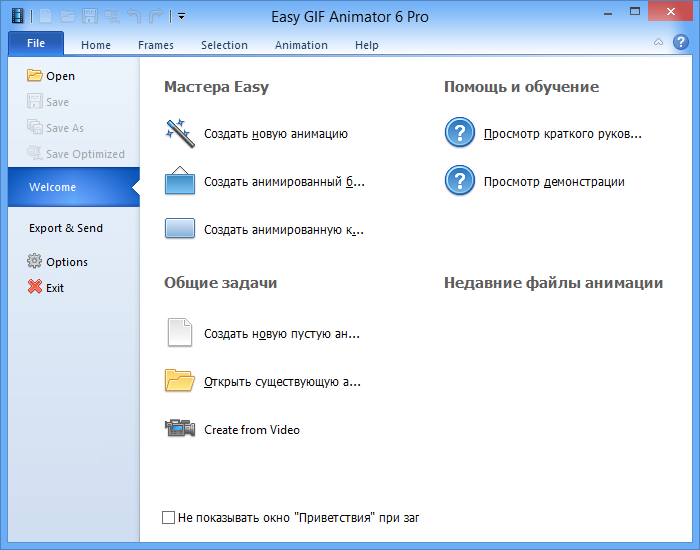Click the blank page new animation icon

[179, 332]
